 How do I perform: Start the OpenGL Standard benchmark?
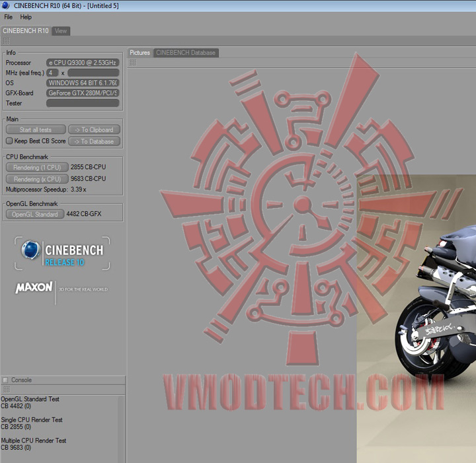35,215
